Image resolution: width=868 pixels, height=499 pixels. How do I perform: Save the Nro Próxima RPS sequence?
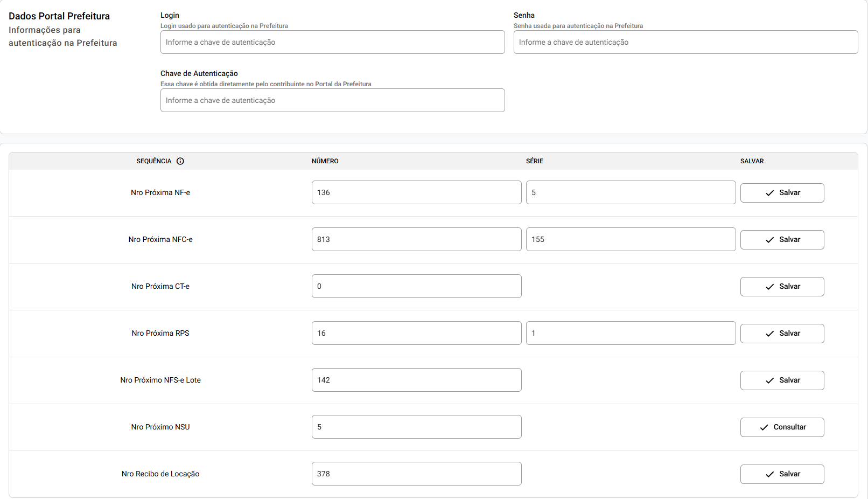point(782,334)
